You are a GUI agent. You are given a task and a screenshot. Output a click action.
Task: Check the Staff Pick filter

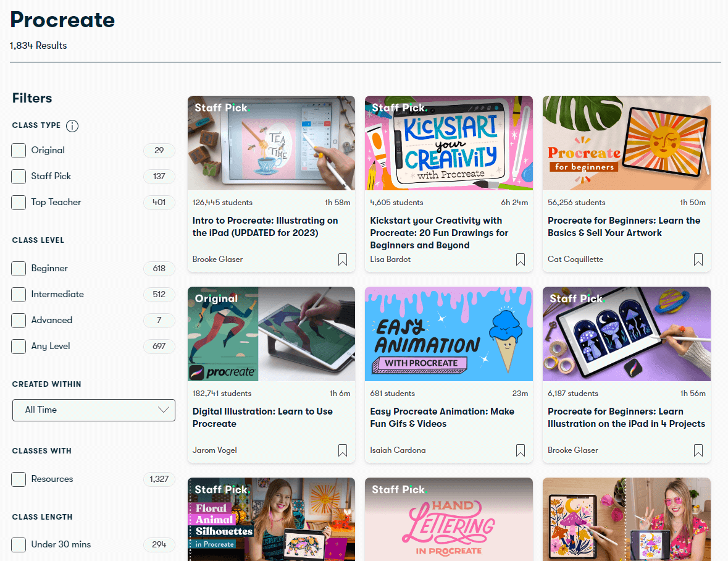click(19, 177)
